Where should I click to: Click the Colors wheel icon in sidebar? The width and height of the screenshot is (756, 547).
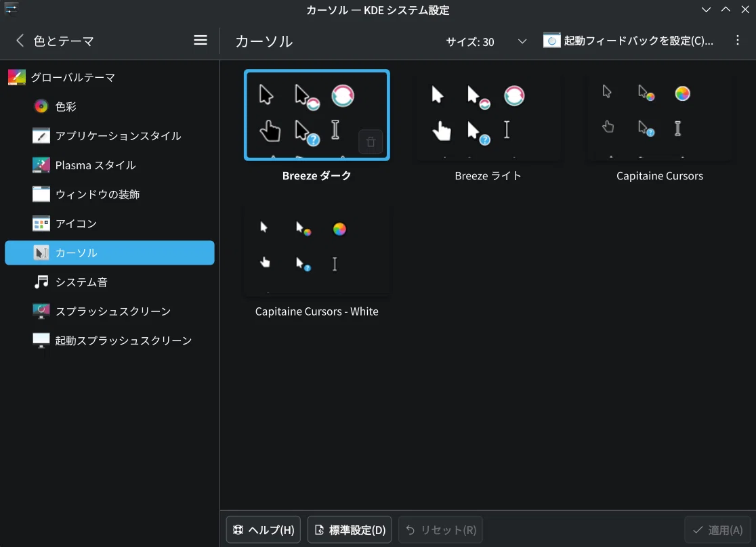click(x=41, y=106)
